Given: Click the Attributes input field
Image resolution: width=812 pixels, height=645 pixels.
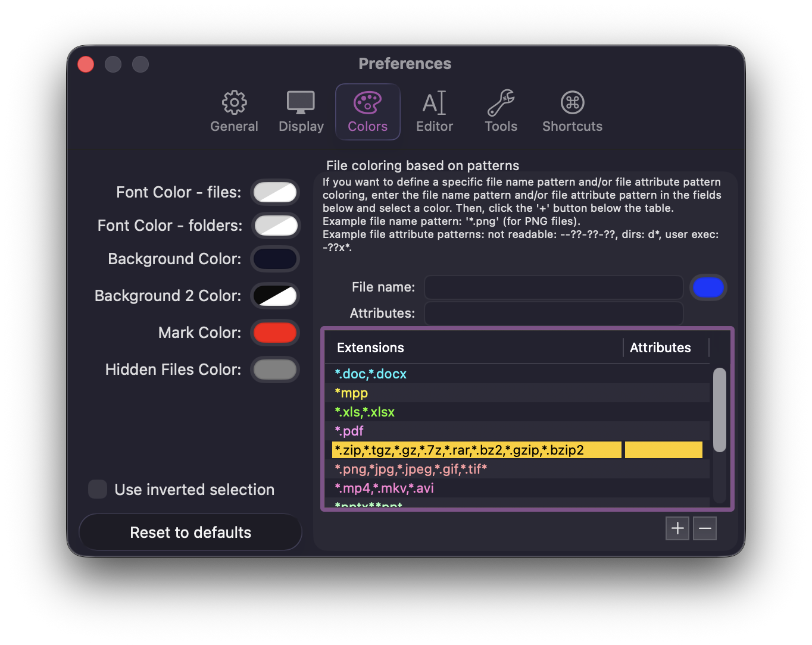Looking at the screenshot, I should pos(553,314).
